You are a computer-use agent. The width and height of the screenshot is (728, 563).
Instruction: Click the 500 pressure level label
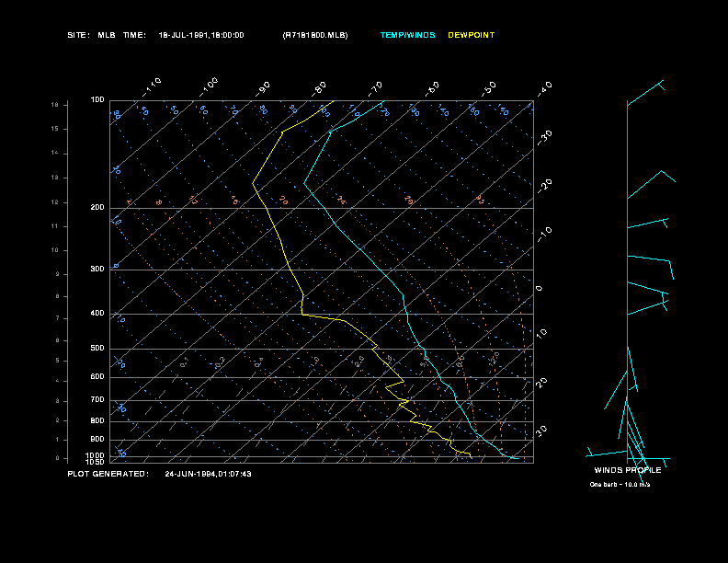point(97,348)
